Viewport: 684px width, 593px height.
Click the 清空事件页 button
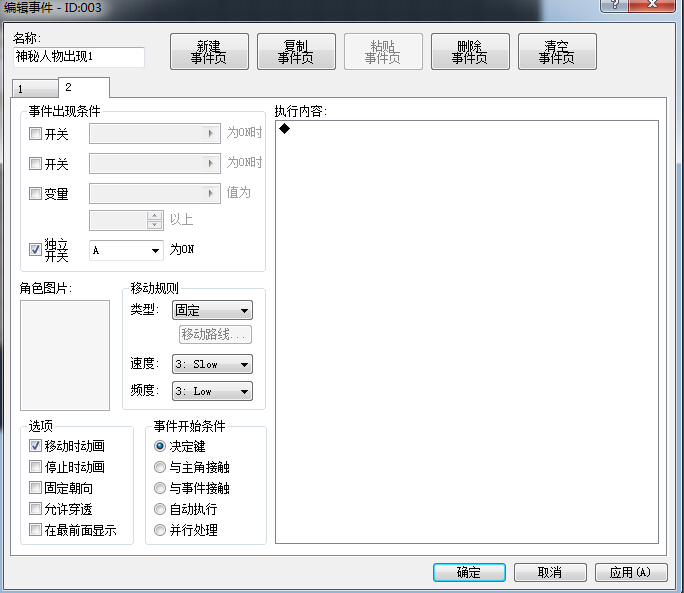(x=557, y=51)
